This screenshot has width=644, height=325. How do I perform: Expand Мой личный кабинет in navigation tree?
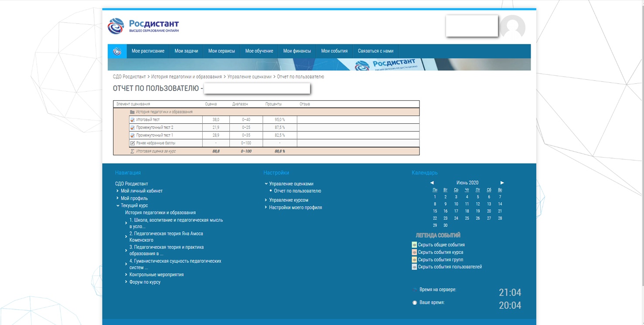point(117,191)
